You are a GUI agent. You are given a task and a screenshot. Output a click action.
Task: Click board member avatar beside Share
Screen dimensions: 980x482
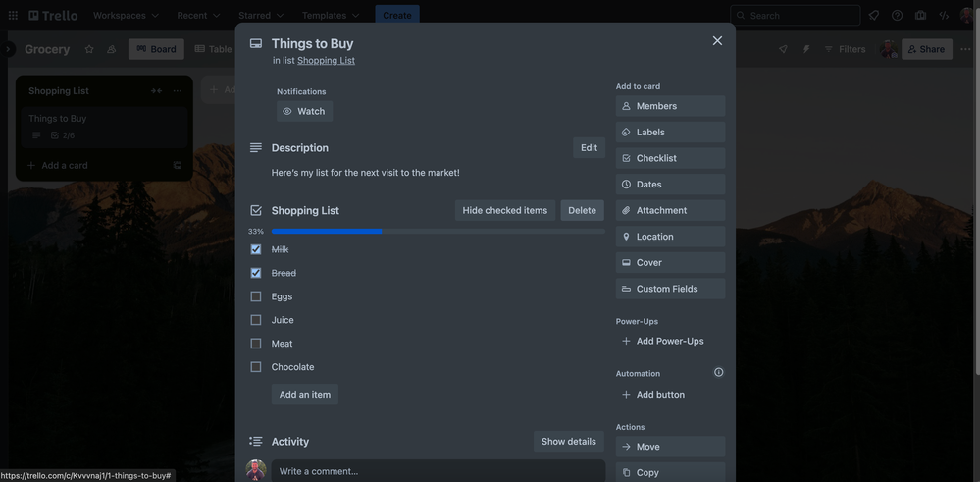pyautogui.click(x=888, y=49)
